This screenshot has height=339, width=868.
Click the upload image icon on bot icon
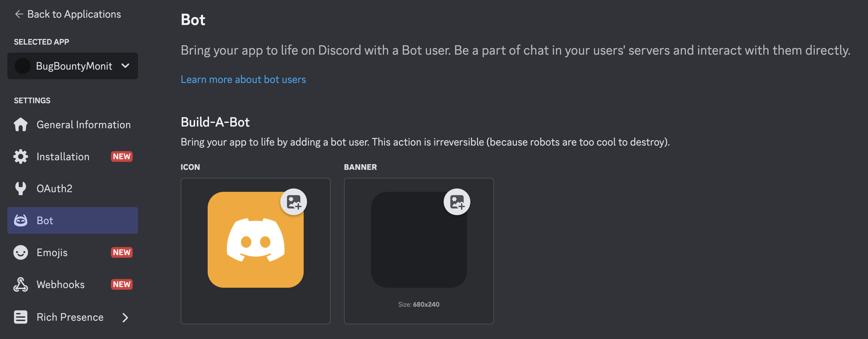[x=293, y=202]
